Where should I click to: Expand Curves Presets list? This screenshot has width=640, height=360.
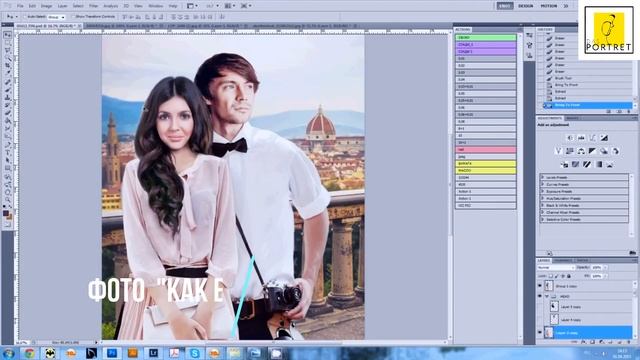click(543, 184)
